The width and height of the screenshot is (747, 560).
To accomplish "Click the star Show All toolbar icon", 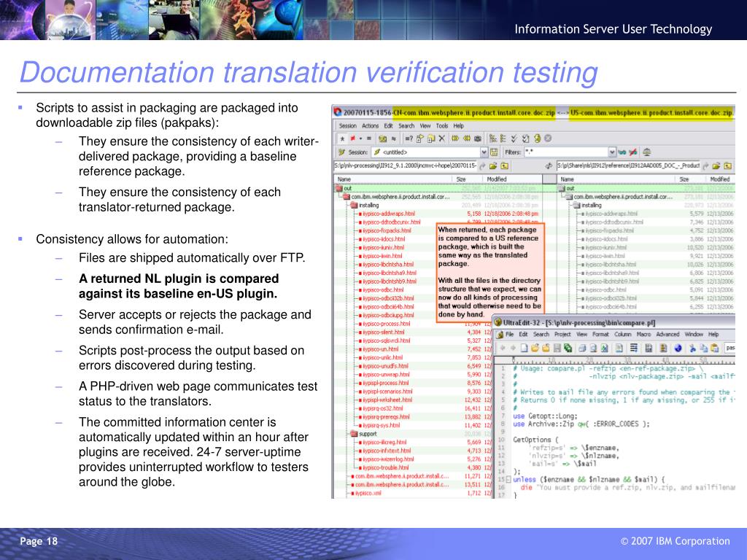I will pos(342,139).
